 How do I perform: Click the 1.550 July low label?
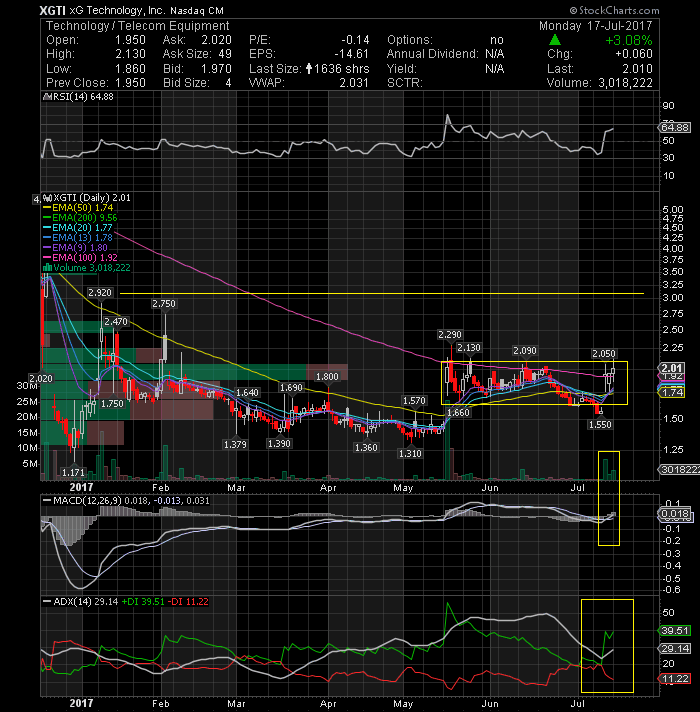600,425
